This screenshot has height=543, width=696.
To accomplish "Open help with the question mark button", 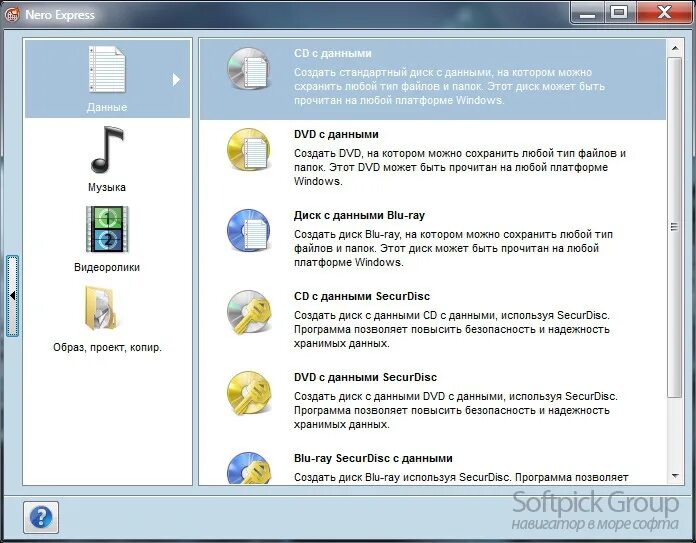I will tap(41, 517).
